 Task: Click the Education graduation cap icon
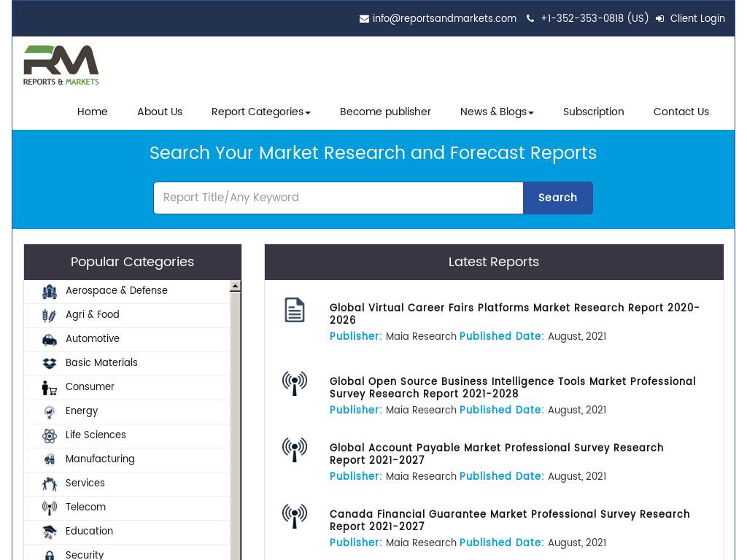pyautogui.click(x=49, y=532)
